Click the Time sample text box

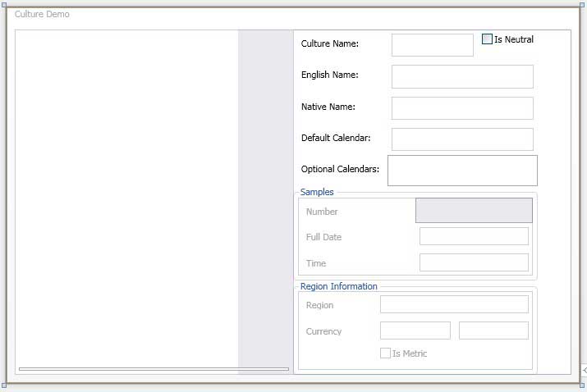[x=474, y=262]
